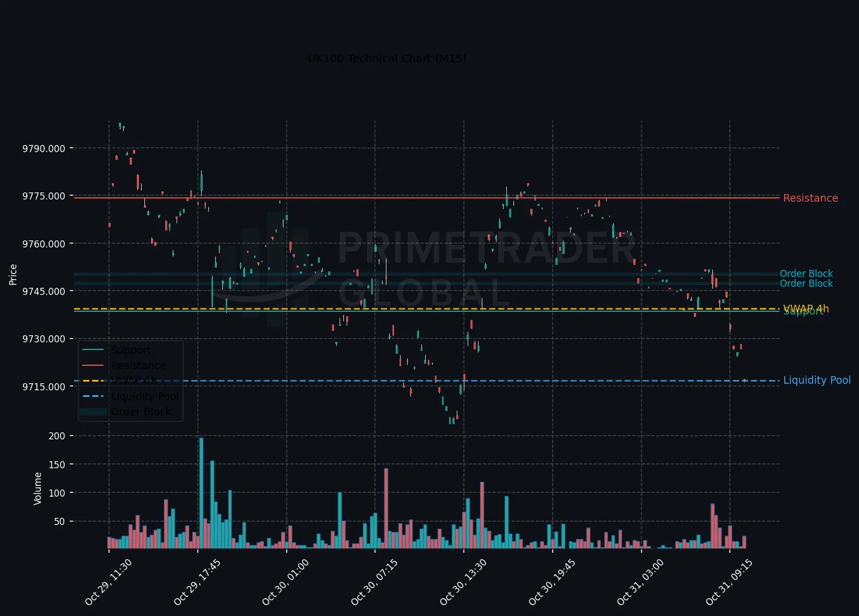This screenshot has height=616, width=859.
Task: Click the Order Block swatch in the legend
Action: [93, 412]
